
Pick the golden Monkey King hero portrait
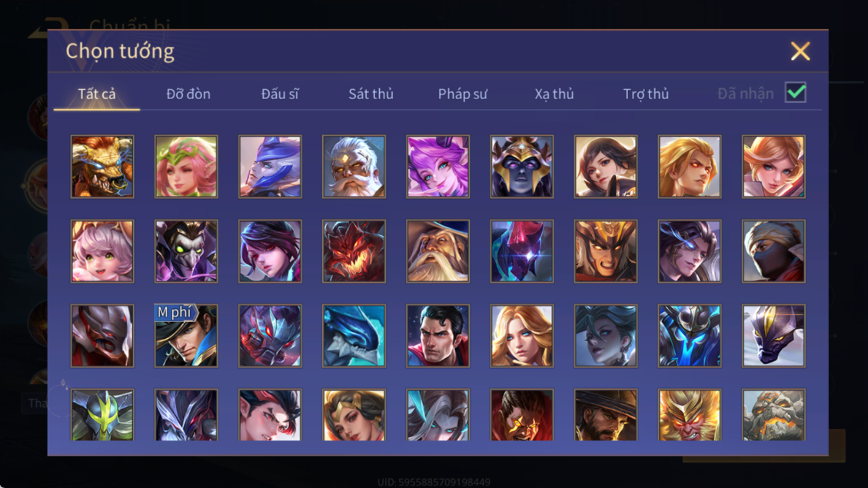point(689,415)
